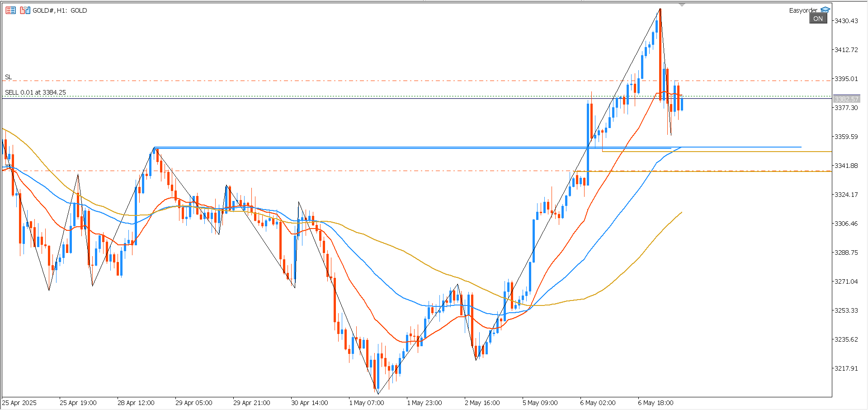The height and width of the screenshot is (410, 868).
Task: Click the GOLD#, H1: GOLD chart title
Action: pyautogui.click(x=60, y=10)
